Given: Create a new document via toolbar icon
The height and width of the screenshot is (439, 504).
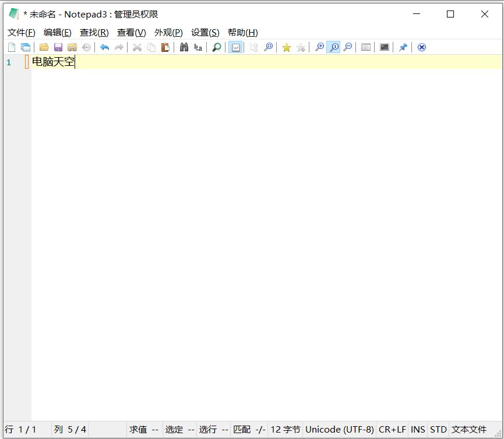Looking at the screenshot, I should click(12, 47).
